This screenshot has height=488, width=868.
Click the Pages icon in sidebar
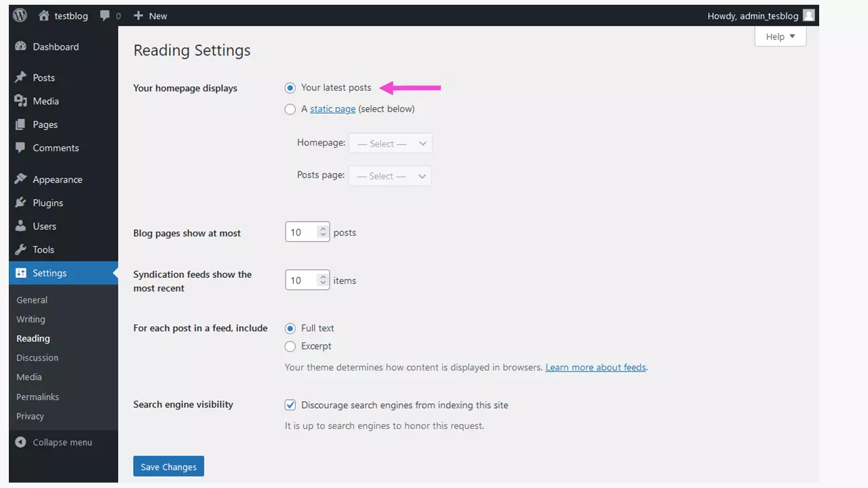pyautogui.click(x=21, y=125)
